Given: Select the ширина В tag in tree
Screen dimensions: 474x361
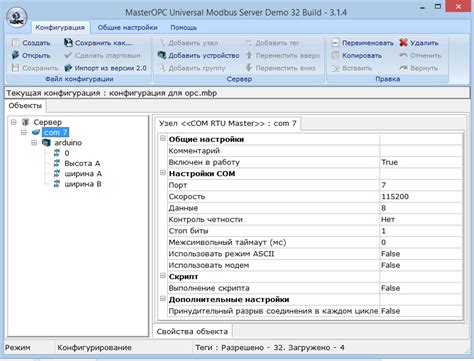Looking at the screenshot, I should point(83,184).
